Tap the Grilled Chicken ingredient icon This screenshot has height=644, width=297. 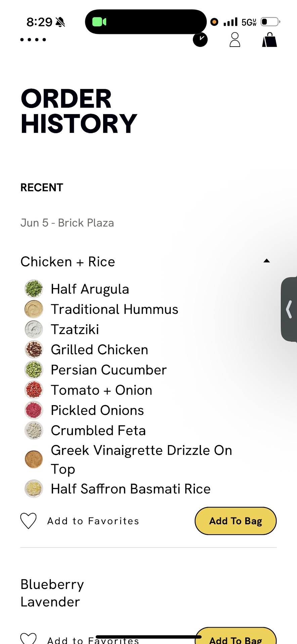[x=34, y=350]
